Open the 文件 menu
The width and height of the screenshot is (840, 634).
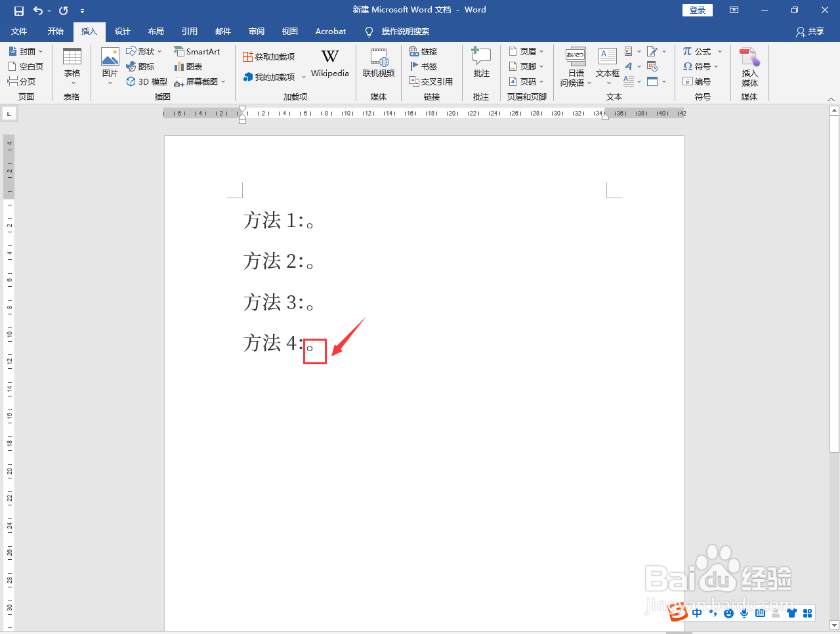(19, 31)
